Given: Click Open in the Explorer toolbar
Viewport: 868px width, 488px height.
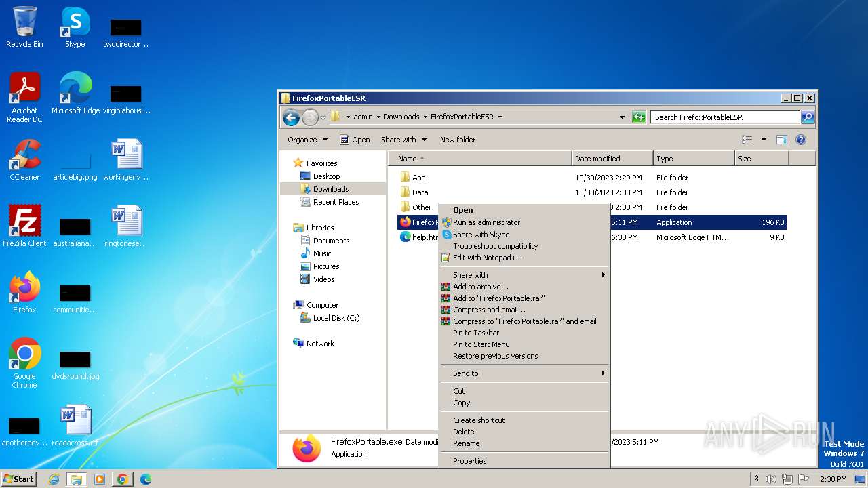Looking at the screenshot, I should (x=355, y=140).
